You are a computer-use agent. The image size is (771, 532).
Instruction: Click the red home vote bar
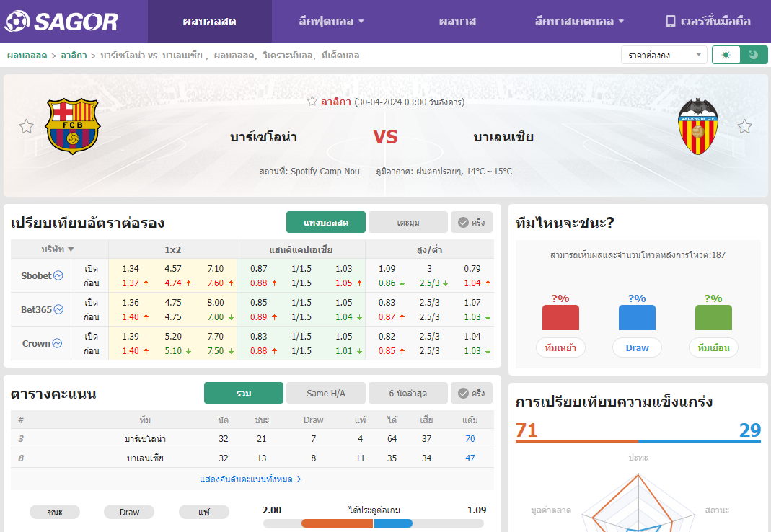560,317
